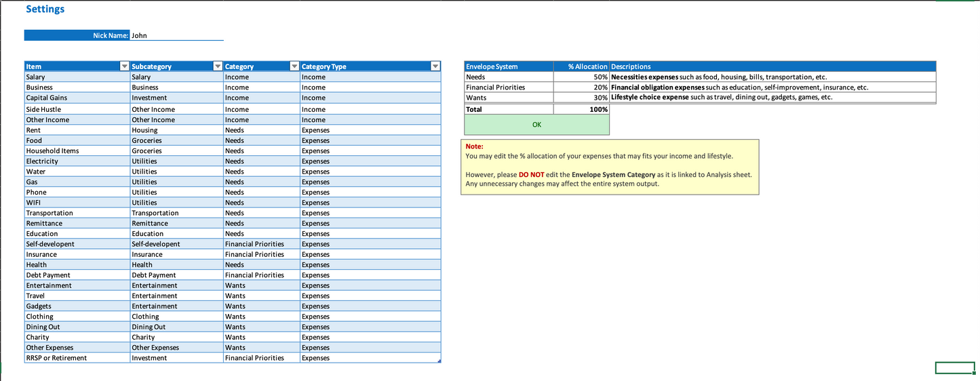The width and height of the screenshot is (980, 381).
Task: Click the yellow Note box
Action: [x=609, y=167]
